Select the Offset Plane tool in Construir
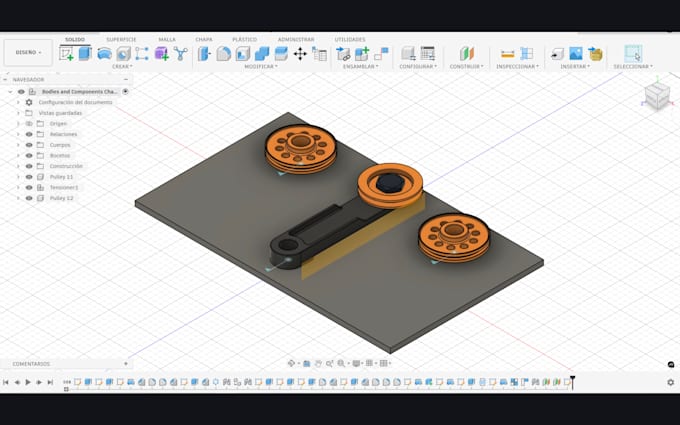This screenshot has height=425, width=680. 467,54
